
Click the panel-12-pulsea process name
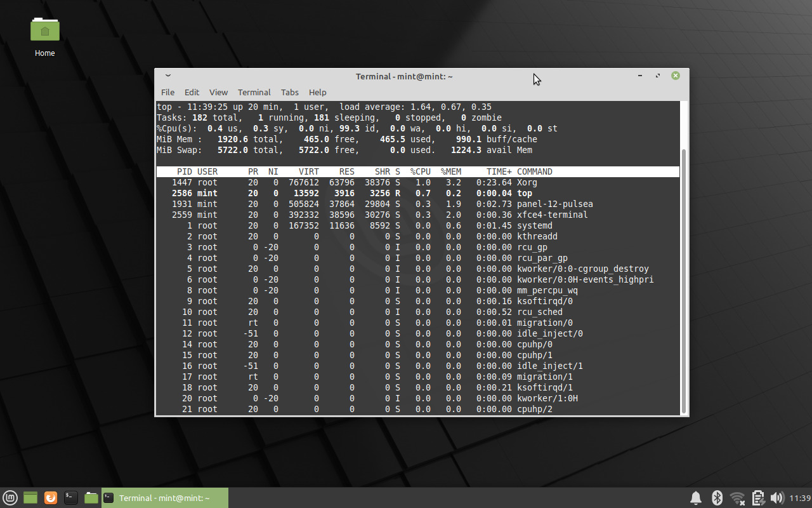point(555,204)
